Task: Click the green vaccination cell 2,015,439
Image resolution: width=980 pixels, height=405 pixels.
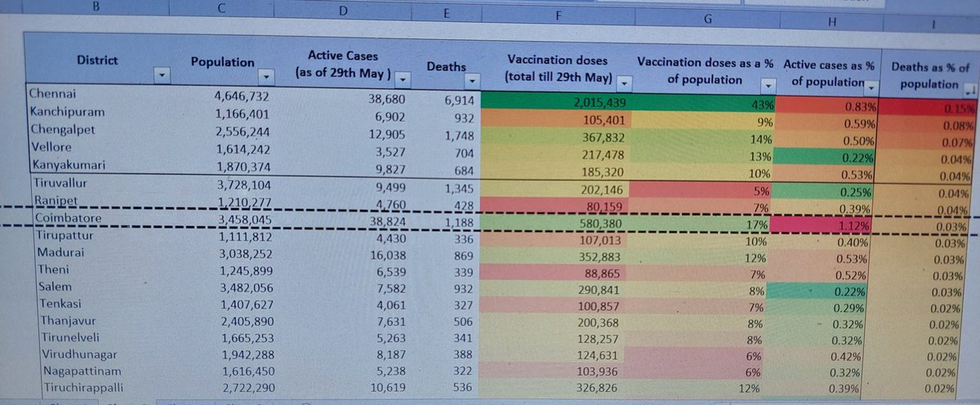Action: pyautogui.click(x=557, y=102)
